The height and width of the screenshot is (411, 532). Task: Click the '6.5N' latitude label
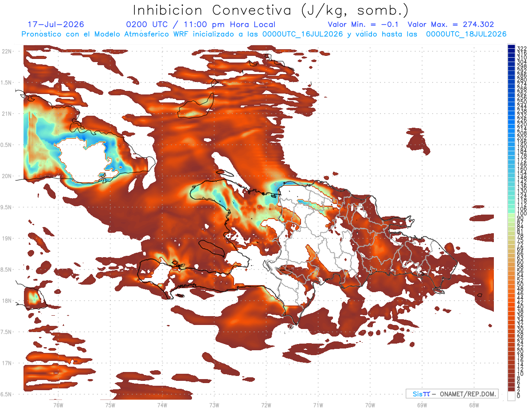click(x=6, y=395)
